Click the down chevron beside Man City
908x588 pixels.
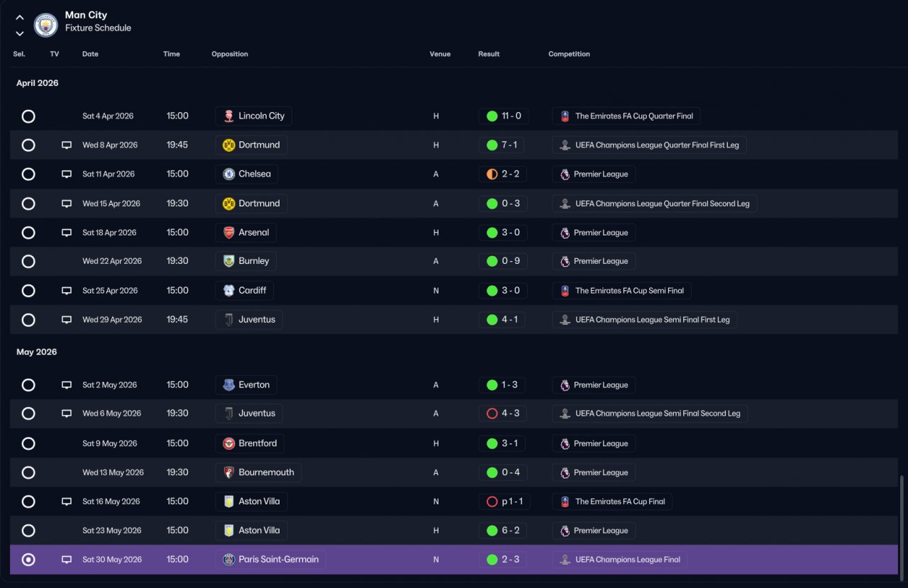(20, 33)
